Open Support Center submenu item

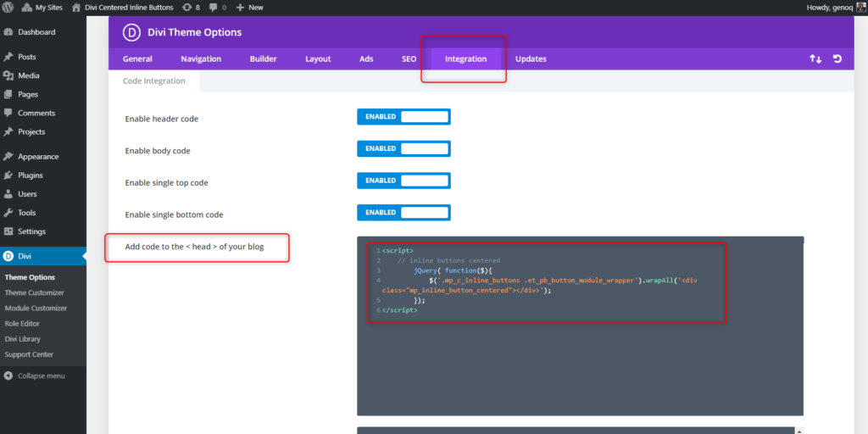point(29,354)
